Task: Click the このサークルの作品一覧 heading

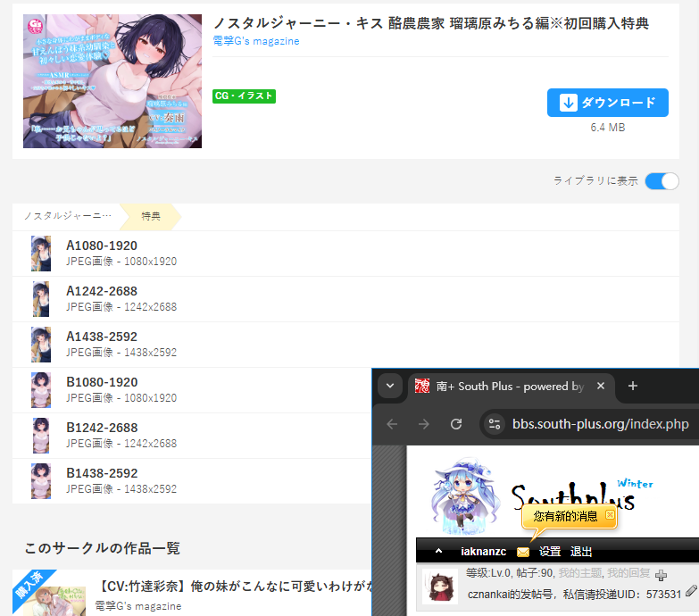Action: point(102,548)
